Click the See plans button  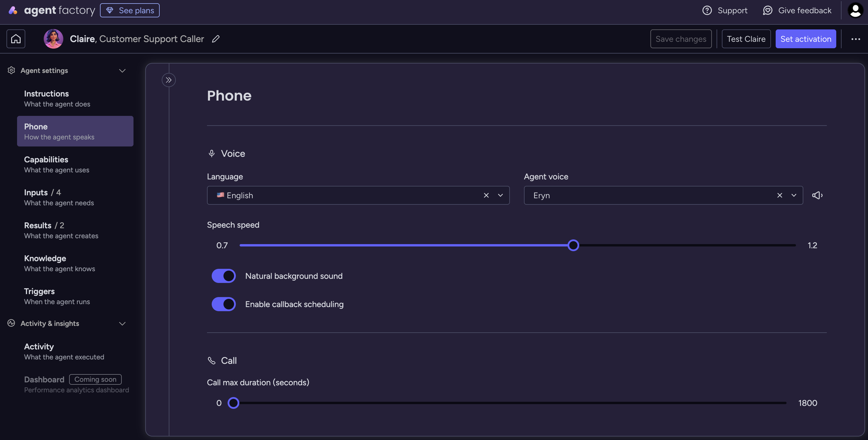point(130,11)
